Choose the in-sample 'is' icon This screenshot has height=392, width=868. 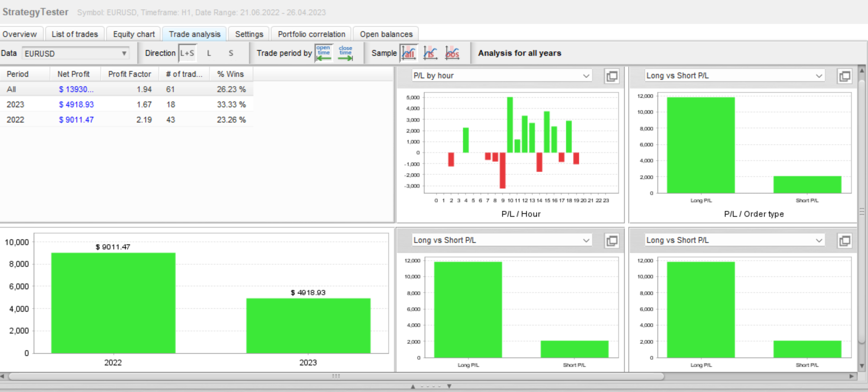[x=430, y=53]
